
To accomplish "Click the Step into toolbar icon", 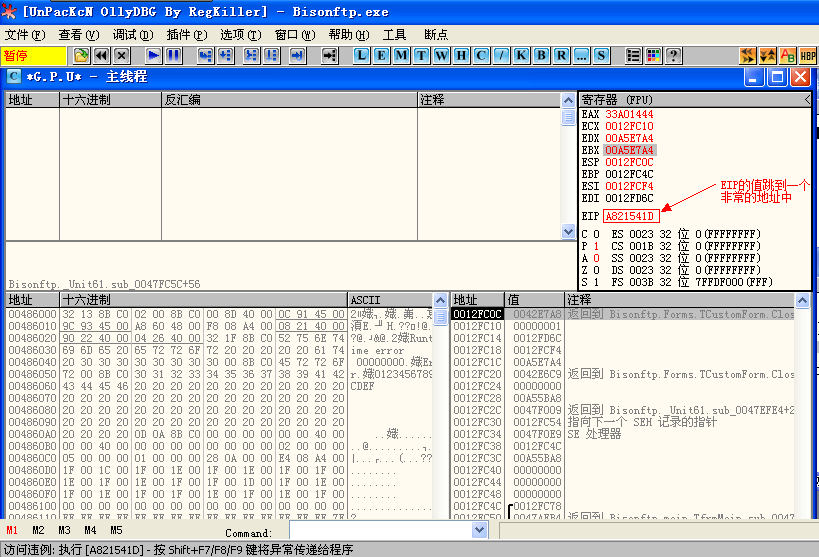I will click(x=206, y=55).
